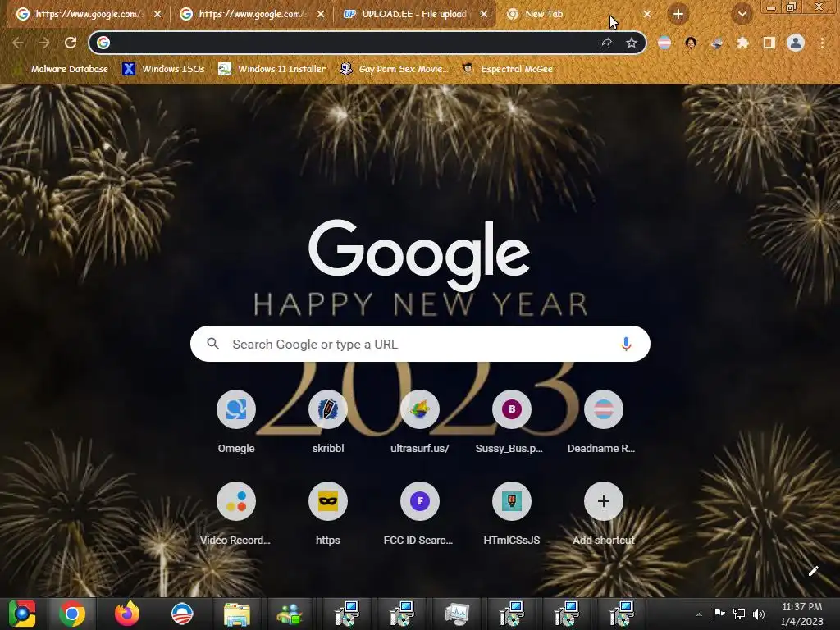Close the UPLOAD.EE tab
This screenshot has height=630, width=840.
(484, 15)
